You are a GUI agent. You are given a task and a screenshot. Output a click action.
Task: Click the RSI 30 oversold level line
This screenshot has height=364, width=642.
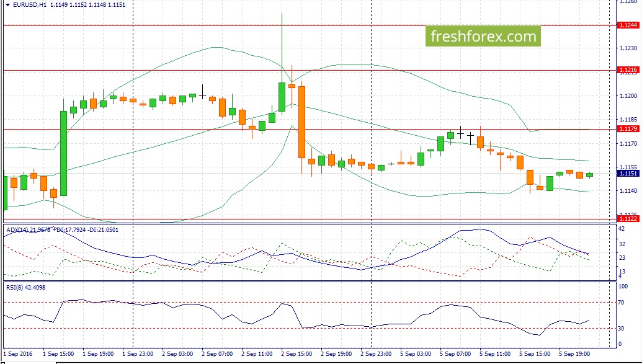(x=310, y=329)
